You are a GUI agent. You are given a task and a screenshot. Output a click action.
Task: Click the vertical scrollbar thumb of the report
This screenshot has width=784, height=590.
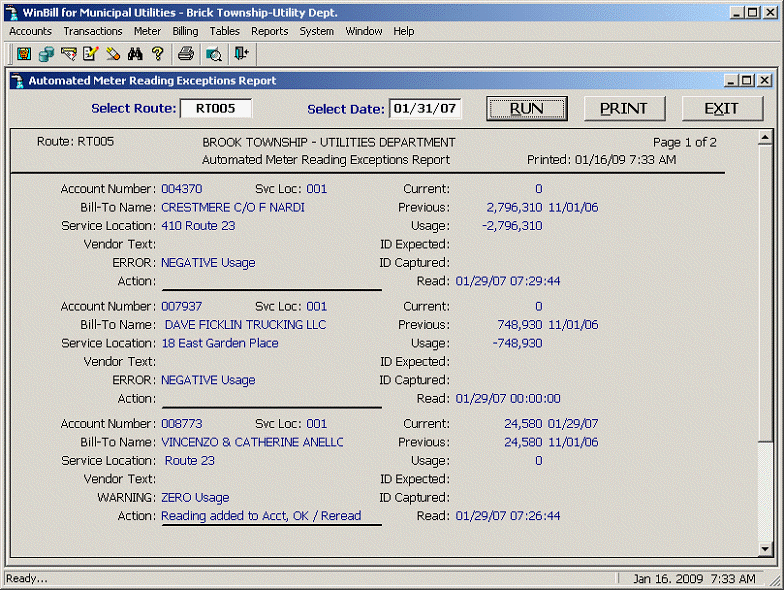pyautogui.click(x=765, y=294)
